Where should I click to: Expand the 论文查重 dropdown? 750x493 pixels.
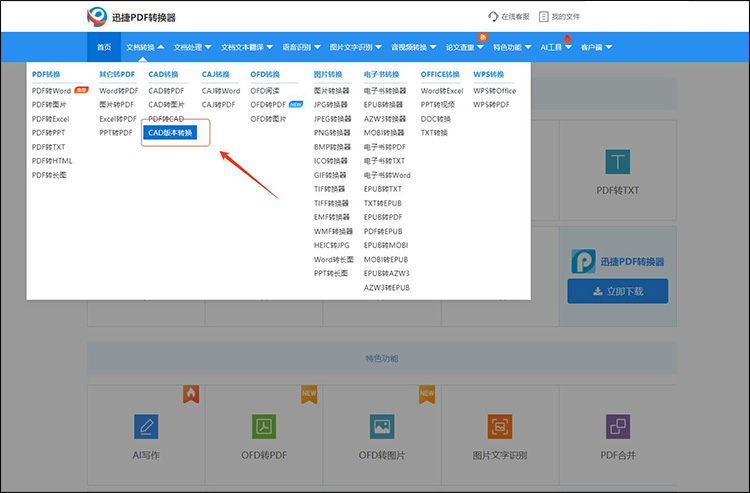(x=464, y=47)
